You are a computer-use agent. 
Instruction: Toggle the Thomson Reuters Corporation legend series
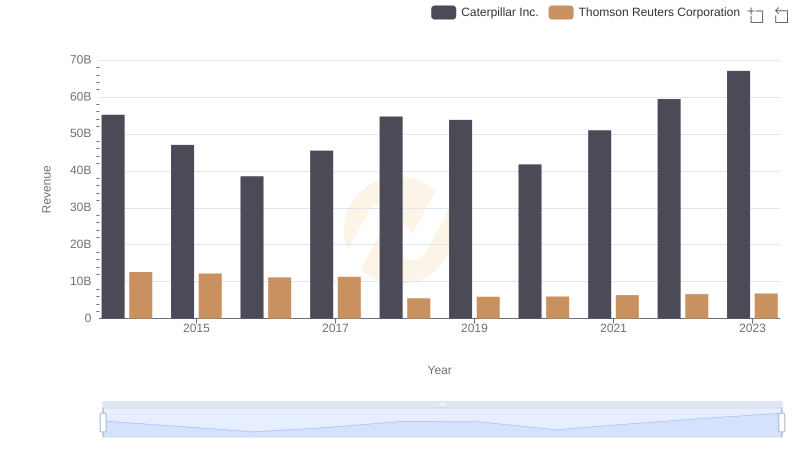tap(644, 12)
